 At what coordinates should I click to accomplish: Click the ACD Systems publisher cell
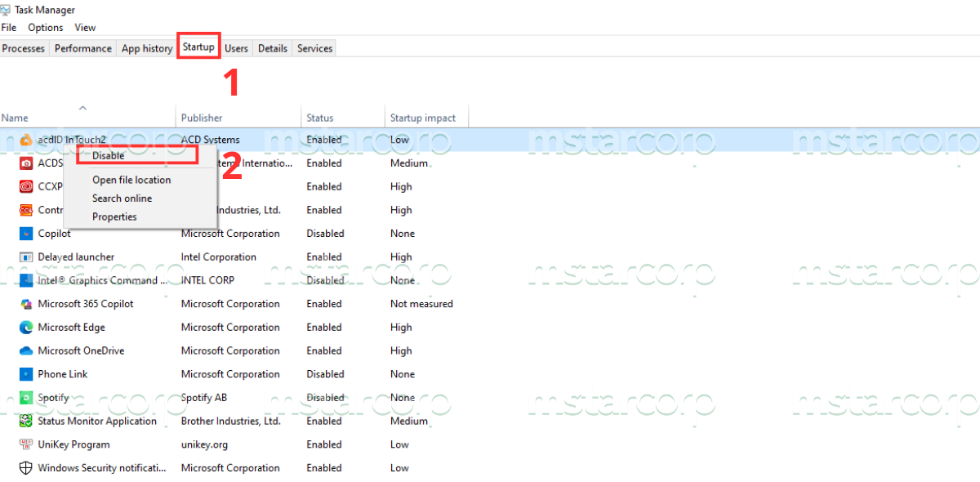[210, 140]
